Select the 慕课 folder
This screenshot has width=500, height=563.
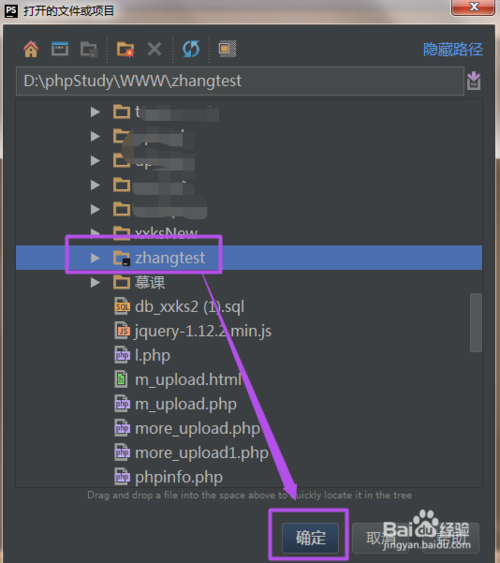tap(150, 283)
